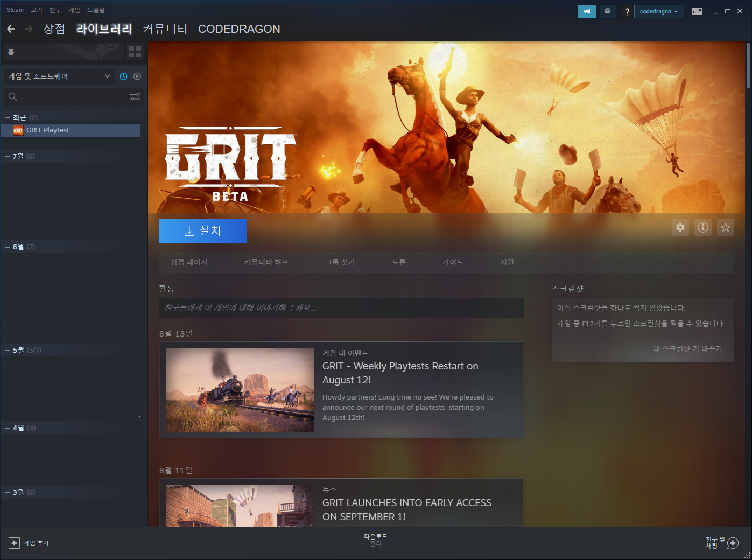Open the announcements megaphone icon
Viewport: 752px width, 560px height.
click(587, 11)
